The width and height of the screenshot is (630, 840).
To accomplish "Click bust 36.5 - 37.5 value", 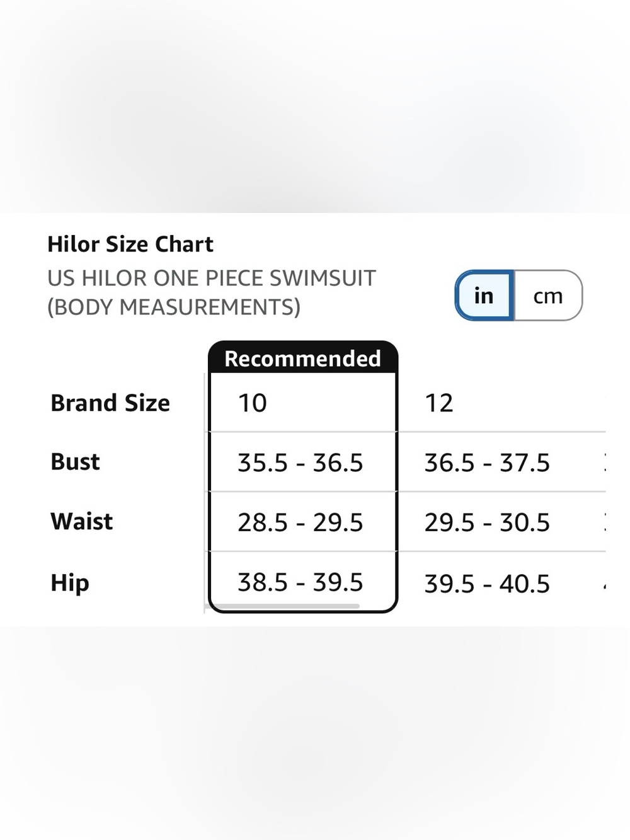I will [487, 463].
